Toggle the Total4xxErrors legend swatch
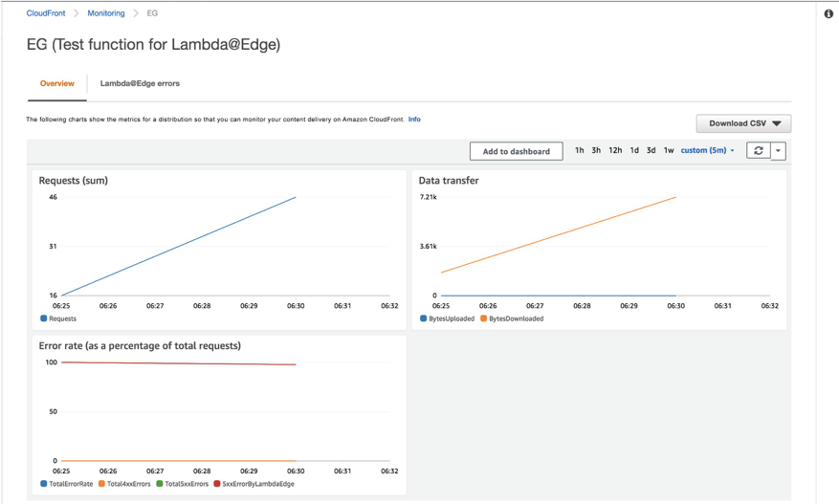The image size is (839, 504). tap(101, 484)
